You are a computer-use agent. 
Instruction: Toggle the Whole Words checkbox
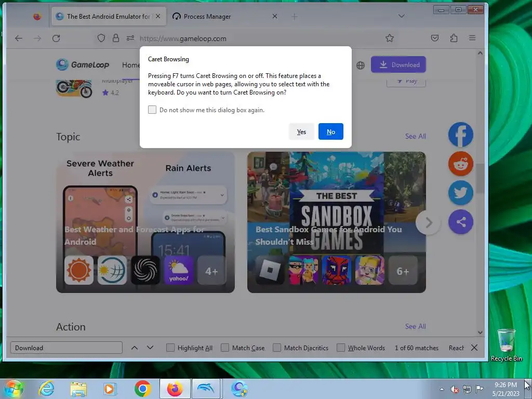[x=341, y=348]
